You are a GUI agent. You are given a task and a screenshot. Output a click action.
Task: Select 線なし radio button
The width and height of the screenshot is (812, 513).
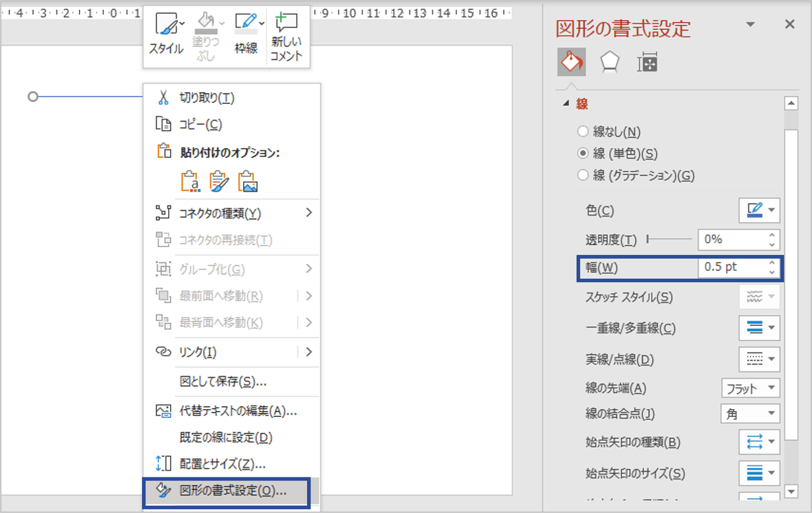(583, 131)
